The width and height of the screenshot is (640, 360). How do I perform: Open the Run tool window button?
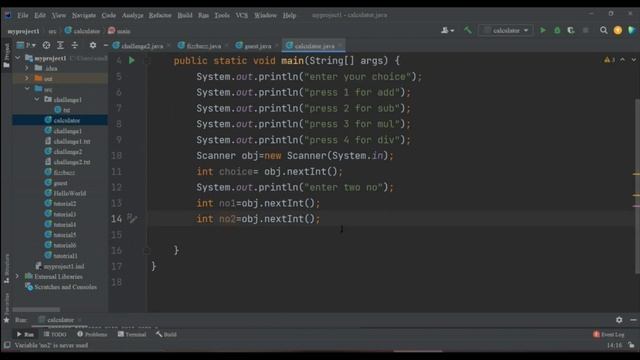(25, 334)
